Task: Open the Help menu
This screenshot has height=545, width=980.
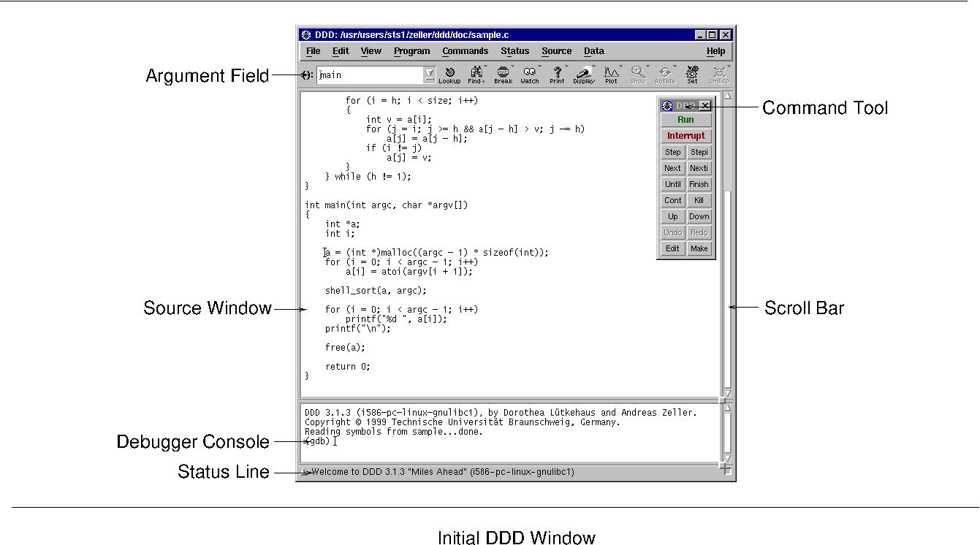Action: (x=715, y=51)
